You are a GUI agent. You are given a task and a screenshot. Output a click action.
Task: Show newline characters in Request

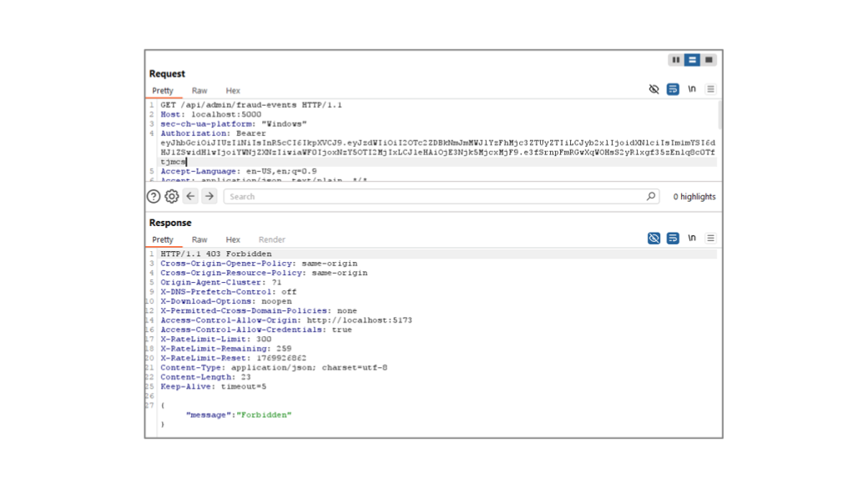click(692, 89)
